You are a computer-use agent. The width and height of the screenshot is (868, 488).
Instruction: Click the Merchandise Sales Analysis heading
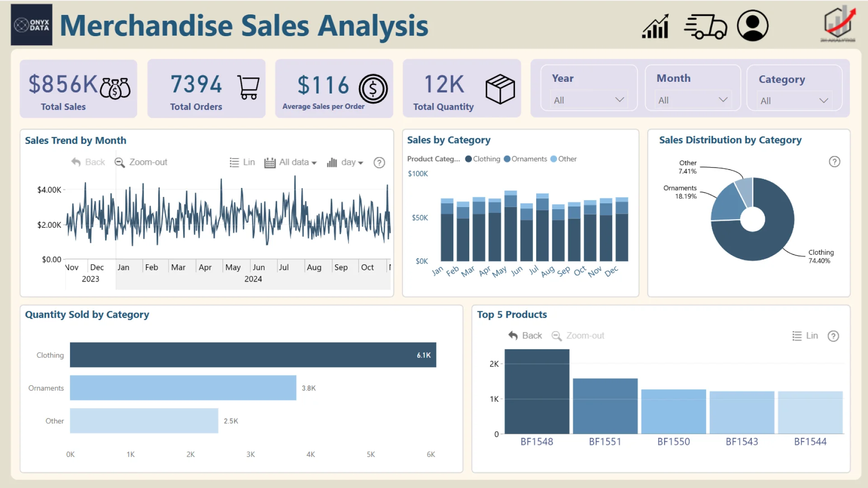tap(244, 26)
